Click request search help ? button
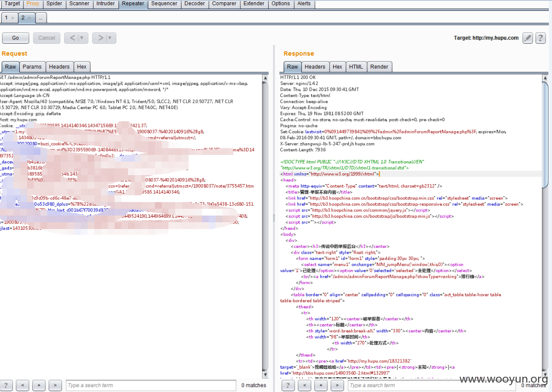Viewport: 552px width, 392px height. (6, 385)
